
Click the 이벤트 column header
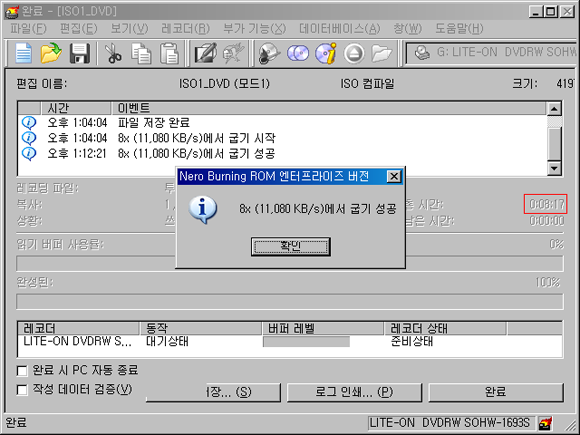coord(328,108)
